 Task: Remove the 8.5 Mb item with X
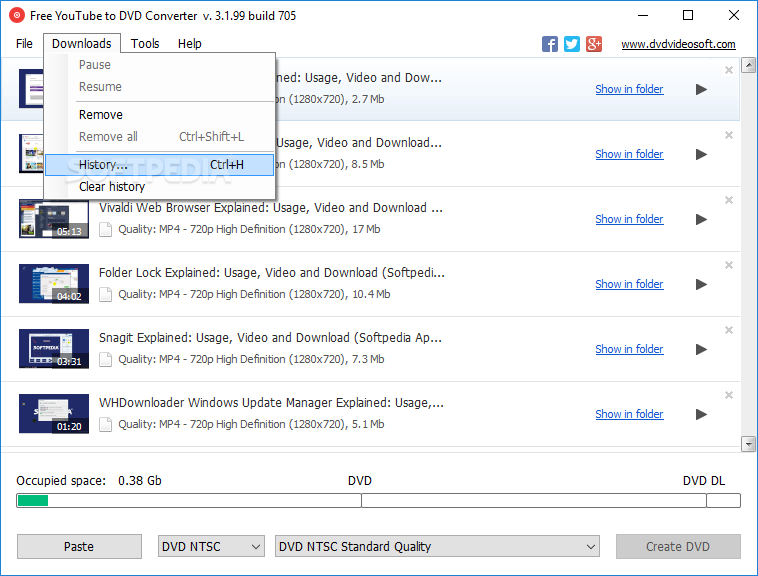point(729,135)
